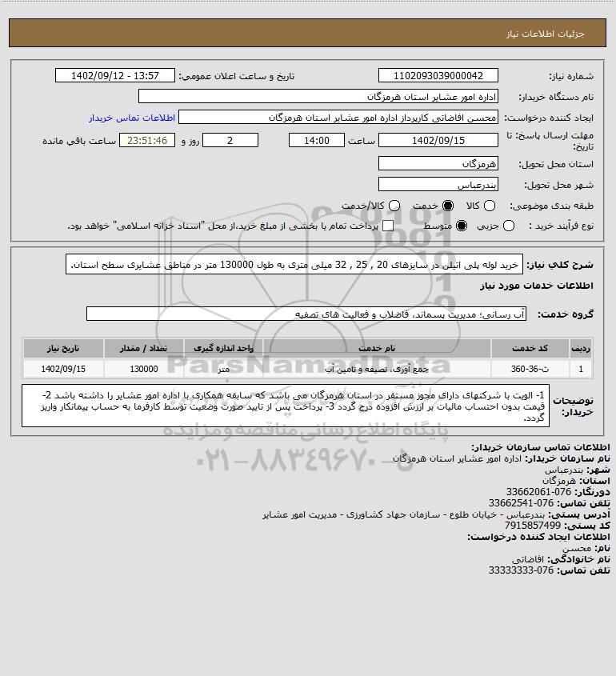Screen dimensions: 616x676
Task: Choose the جزیی purchase type radio
Action: (x=509, y=226)
